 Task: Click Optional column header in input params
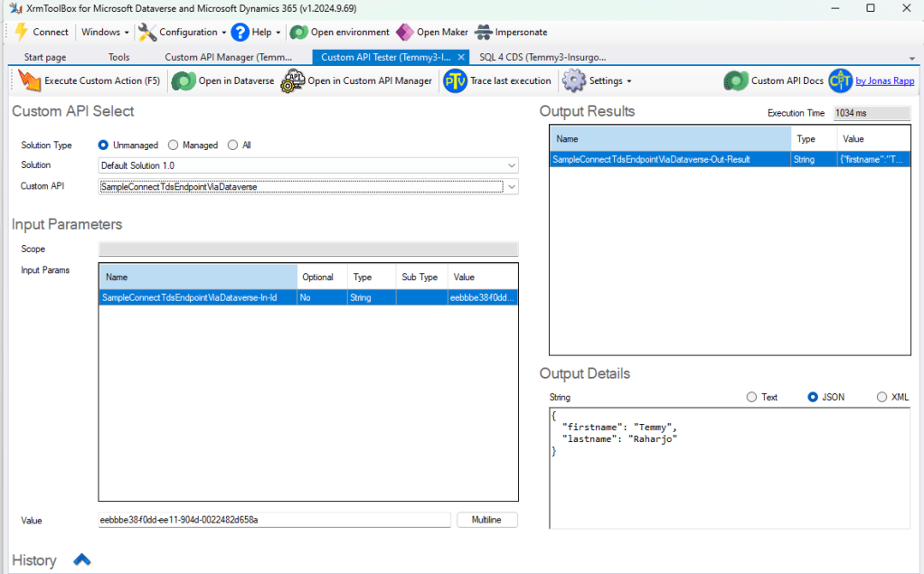pos(323,277)
